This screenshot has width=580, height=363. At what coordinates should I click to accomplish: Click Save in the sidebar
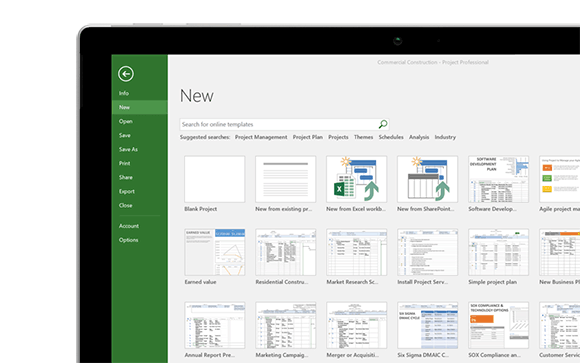(125, 135)
